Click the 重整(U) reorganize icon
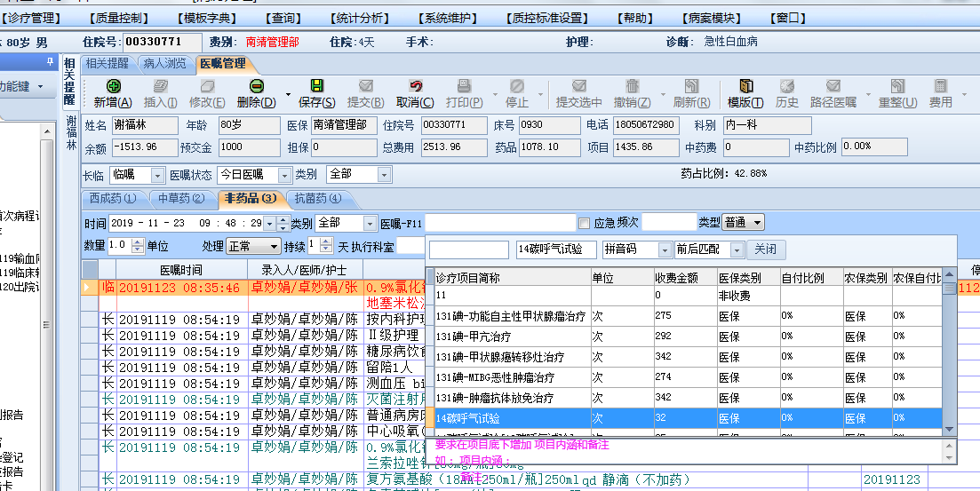The height and width of the screenshot is (491, 980). pyautogui.click(x=897, y=86)
